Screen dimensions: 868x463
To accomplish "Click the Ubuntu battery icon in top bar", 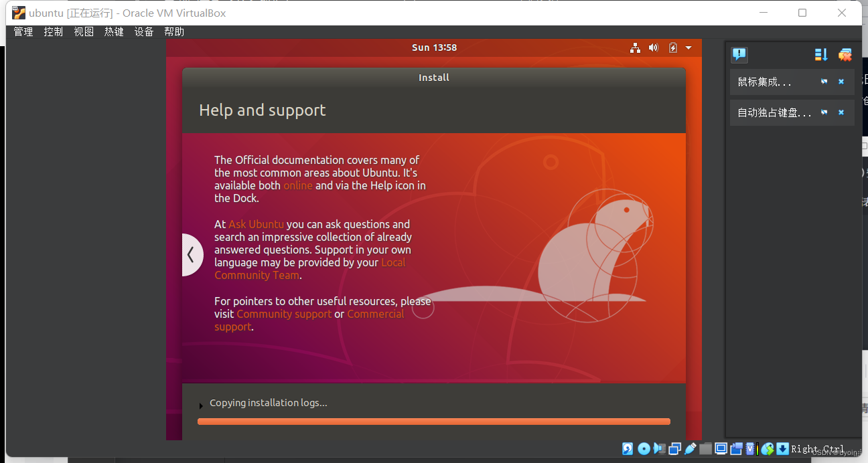I will coord(673,48).
